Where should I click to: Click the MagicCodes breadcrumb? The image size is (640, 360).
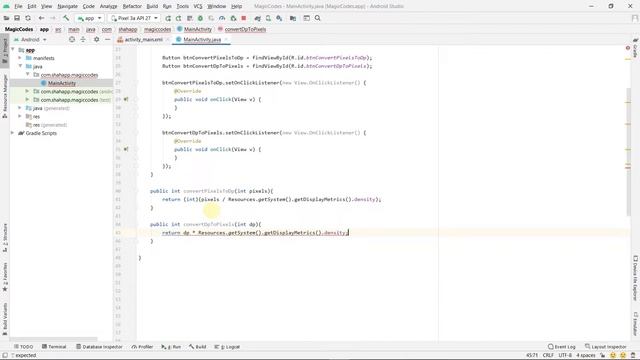click(x=19, y=29)
